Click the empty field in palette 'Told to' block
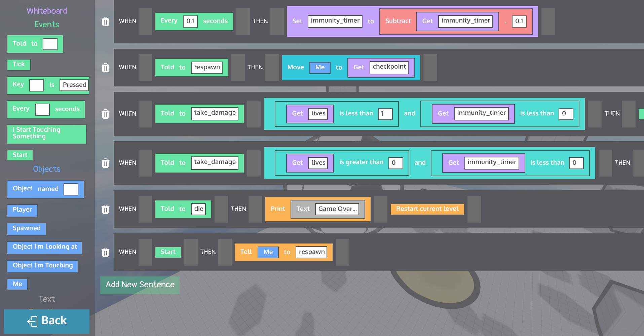 [x=50, y=44]
